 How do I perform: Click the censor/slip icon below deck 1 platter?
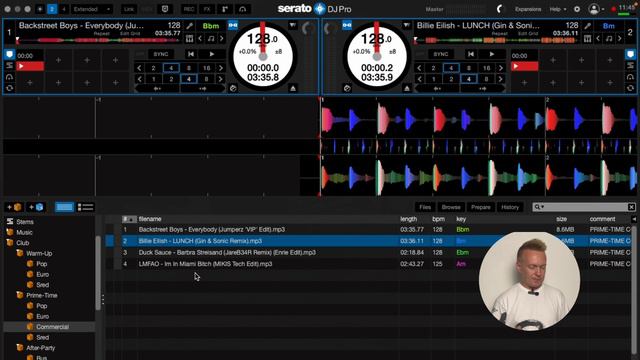[233, 88]
